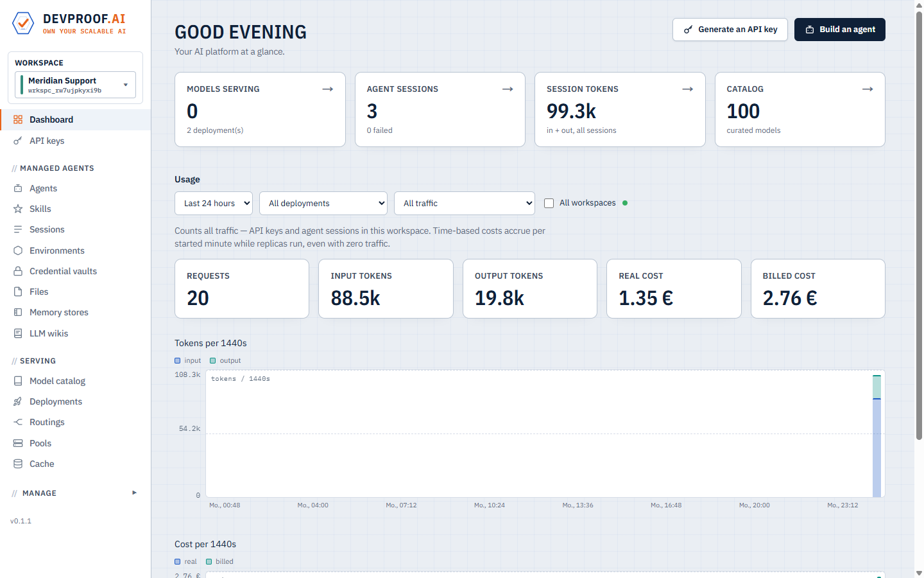Click the green status dot beside All workspaces
Viewport: 924px width, 578px height.
click(625, 203)
